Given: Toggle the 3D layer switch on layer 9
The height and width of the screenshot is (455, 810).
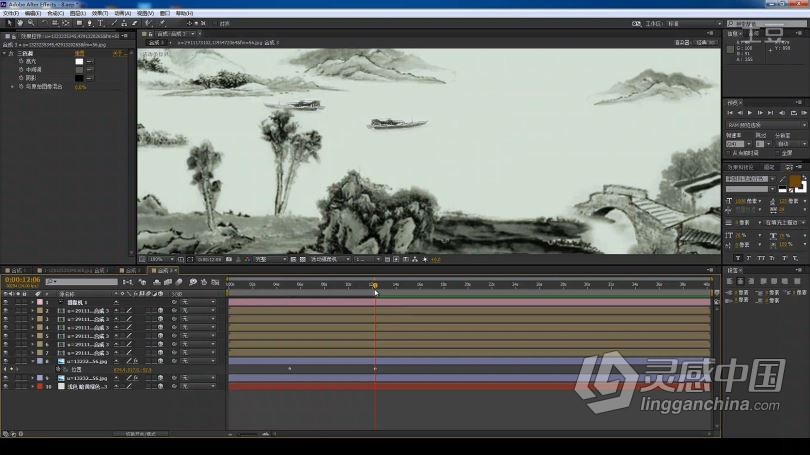Looking at the screenshot, I should pos(161,378).
